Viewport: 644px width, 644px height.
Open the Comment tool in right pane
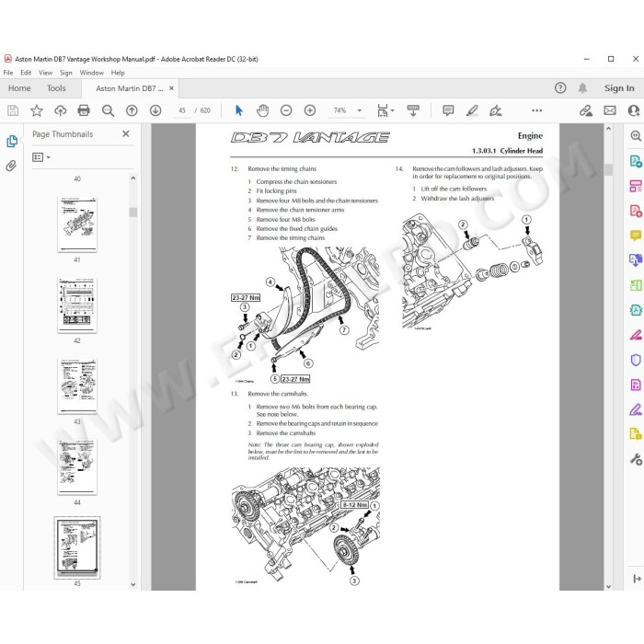[x=636, y=236]
